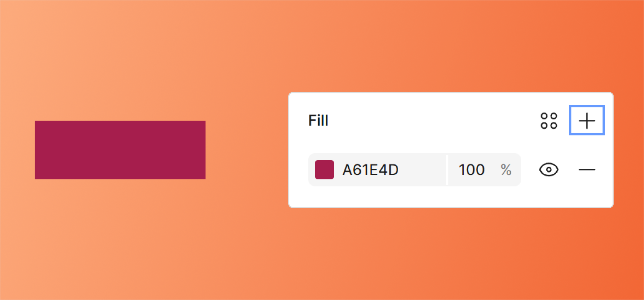Toggle fill visibility with the eye
Viewport: 644px width, 300px height.
(x=549, y=170)
